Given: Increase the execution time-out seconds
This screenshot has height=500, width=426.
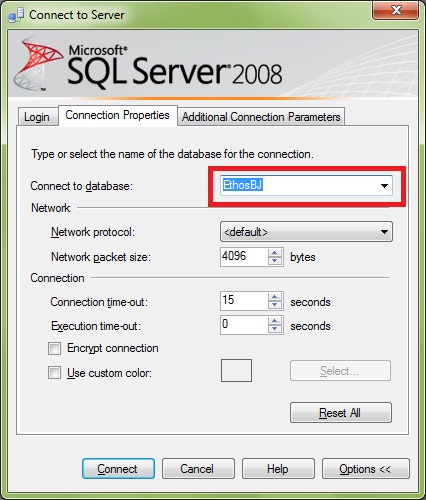Looking at the screenshot, I should click(x=275, y=321).
